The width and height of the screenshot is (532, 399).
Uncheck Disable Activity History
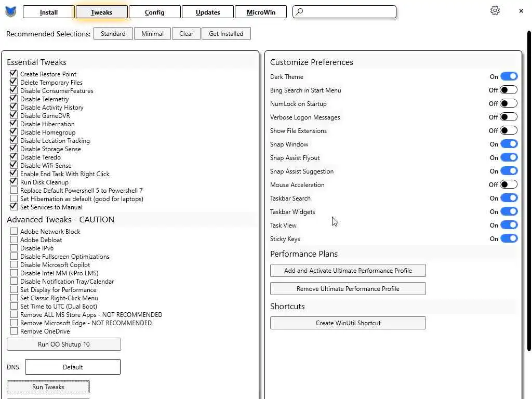[x=14, y=107]
